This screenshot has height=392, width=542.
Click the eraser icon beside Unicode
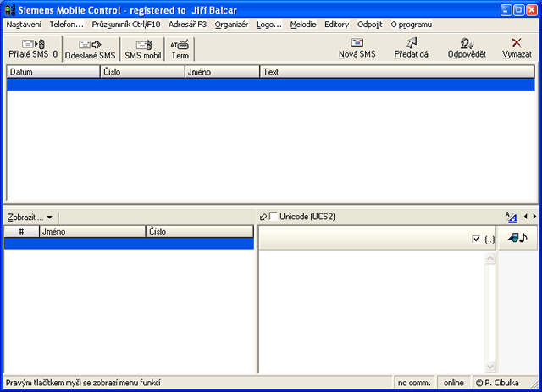pos(263,217)
